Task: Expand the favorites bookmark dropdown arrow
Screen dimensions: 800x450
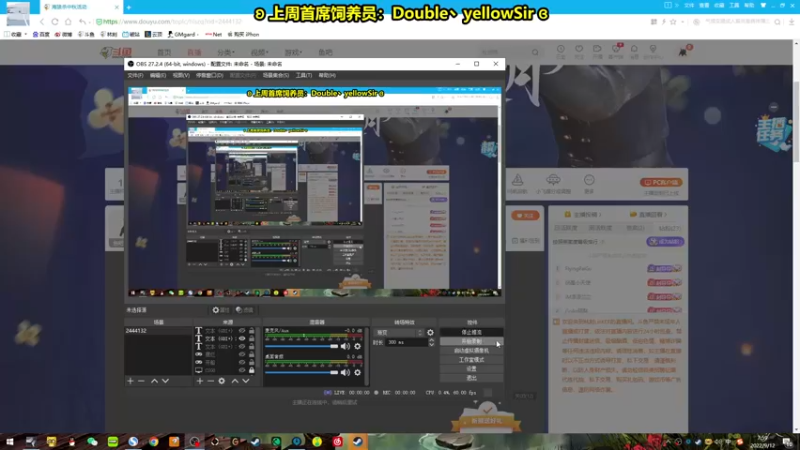Action: pyautogui.click(x=26, y=34)
